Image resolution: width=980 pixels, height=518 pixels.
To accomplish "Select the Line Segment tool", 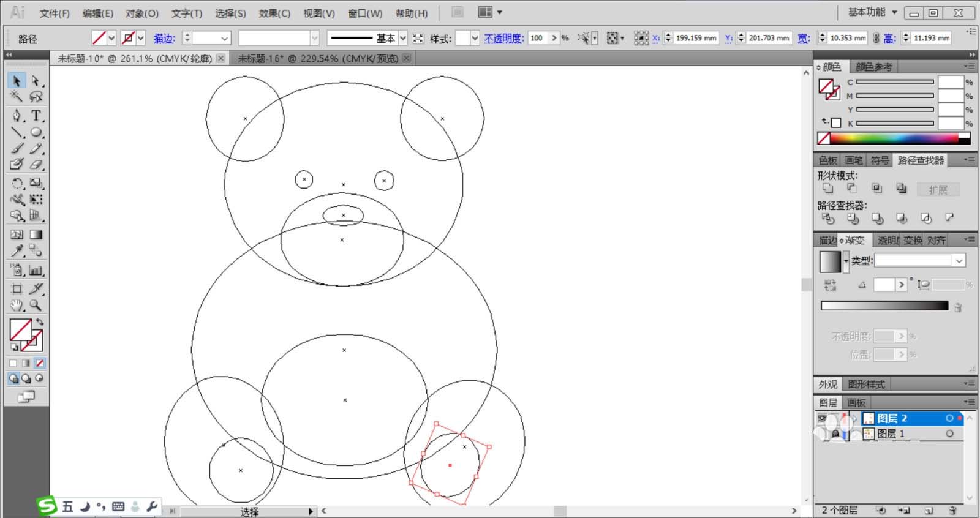I will (x=17, y=132).
